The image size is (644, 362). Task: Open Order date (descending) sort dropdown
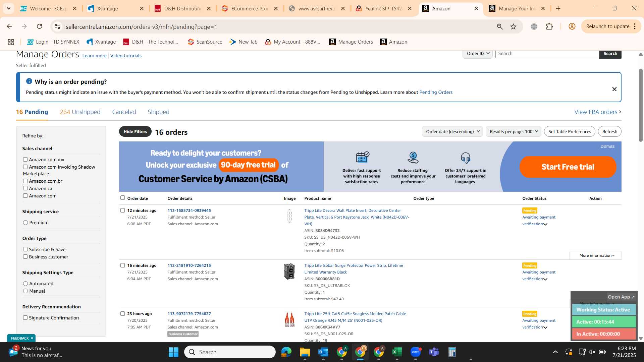pos(452,131)
